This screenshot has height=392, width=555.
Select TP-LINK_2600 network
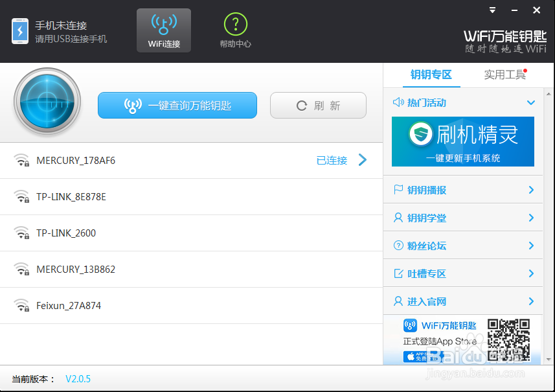tap(191, 233)
